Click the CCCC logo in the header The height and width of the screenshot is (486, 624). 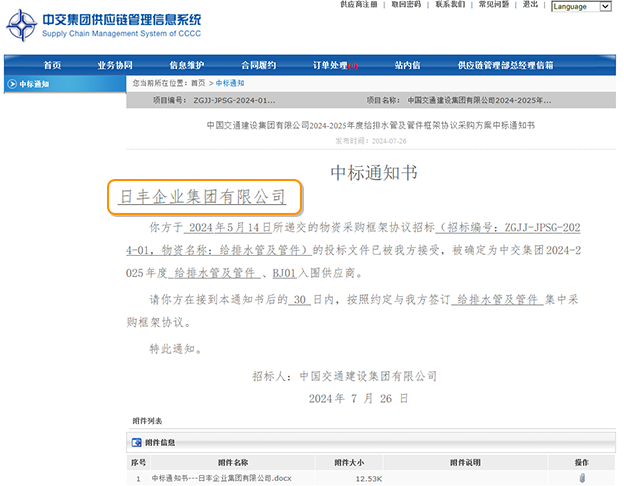[22, 23]
